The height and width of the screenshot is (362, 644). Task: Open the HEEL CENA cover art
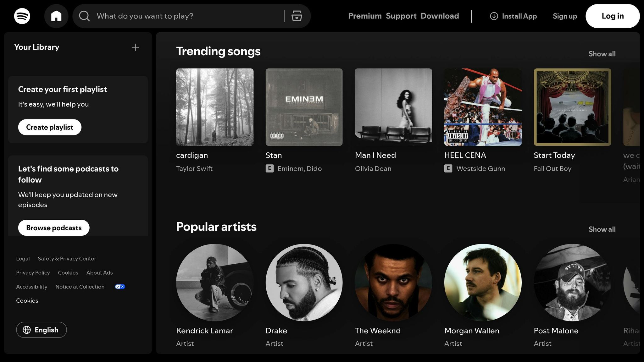coord(483,107)
